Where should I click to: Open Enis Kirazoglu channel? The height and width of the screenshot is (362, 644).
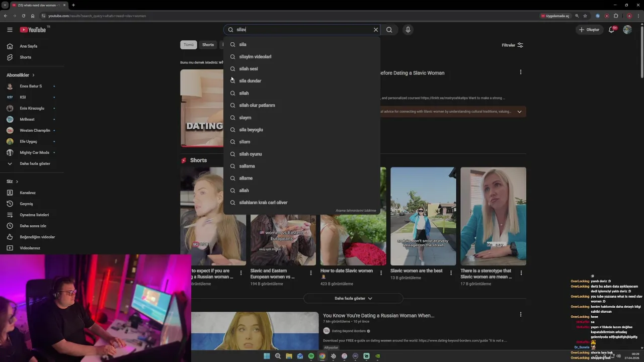(32, 108)
